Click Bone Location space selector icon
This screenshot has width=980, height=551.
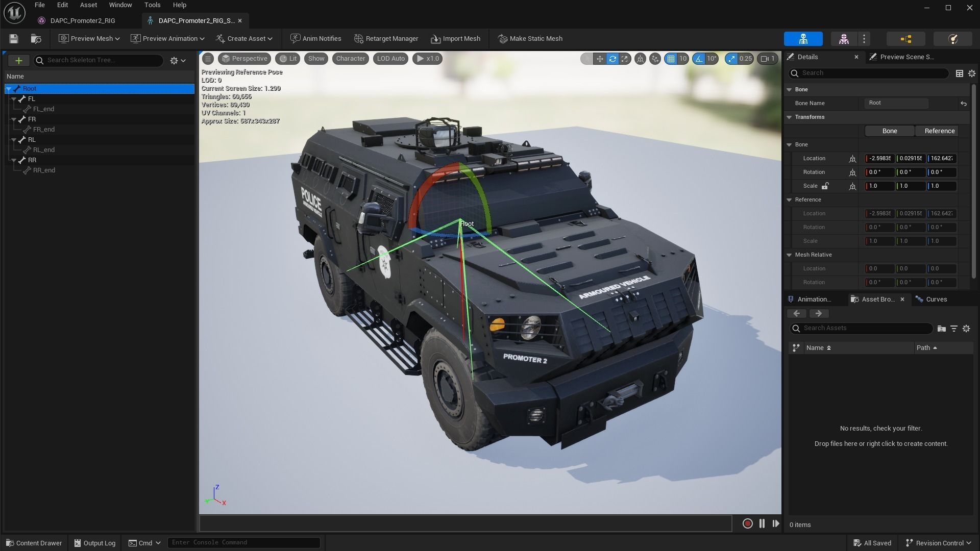pyautogui.click(x=852, y=159)
